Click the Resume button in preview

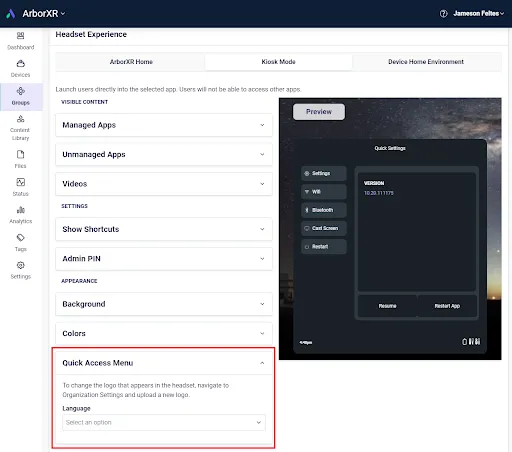point(387,306)
